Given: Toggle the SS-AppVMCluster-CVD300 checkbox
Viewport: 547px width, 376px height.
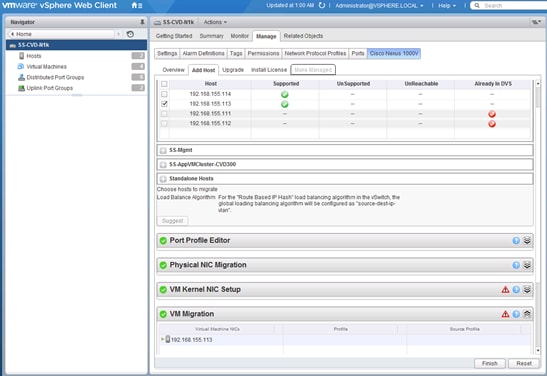Looking at the screenshot, I should (163, 165).
